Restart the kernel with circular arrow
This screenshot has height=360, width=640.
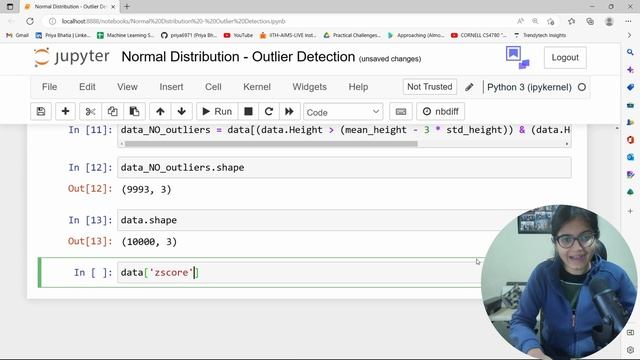coord(269,111)
